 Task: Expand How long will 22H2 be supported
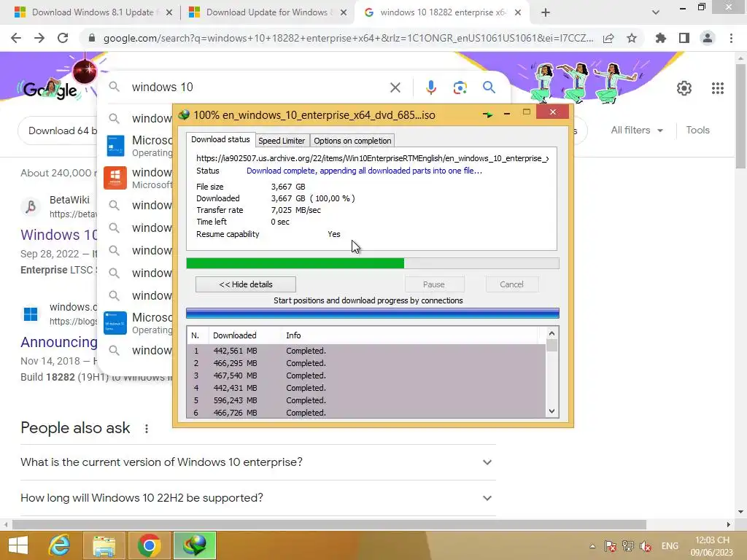point(258,497)
